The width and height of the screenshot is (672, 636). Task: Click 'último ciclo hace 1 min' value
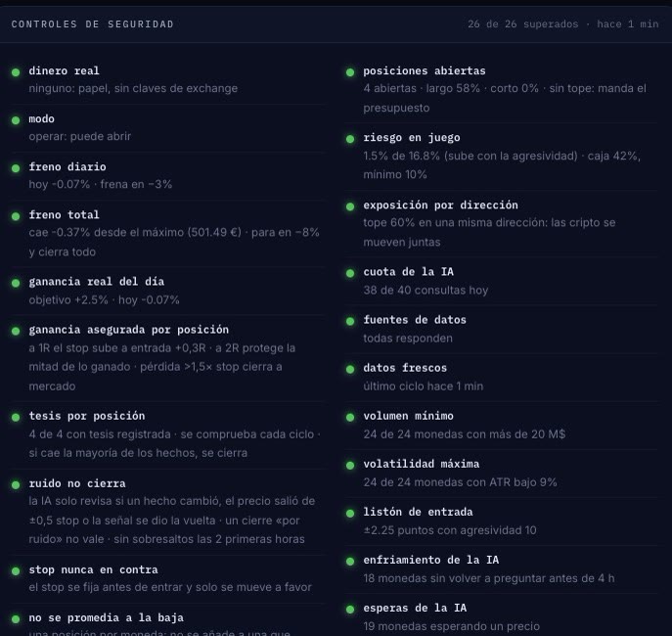424,386
